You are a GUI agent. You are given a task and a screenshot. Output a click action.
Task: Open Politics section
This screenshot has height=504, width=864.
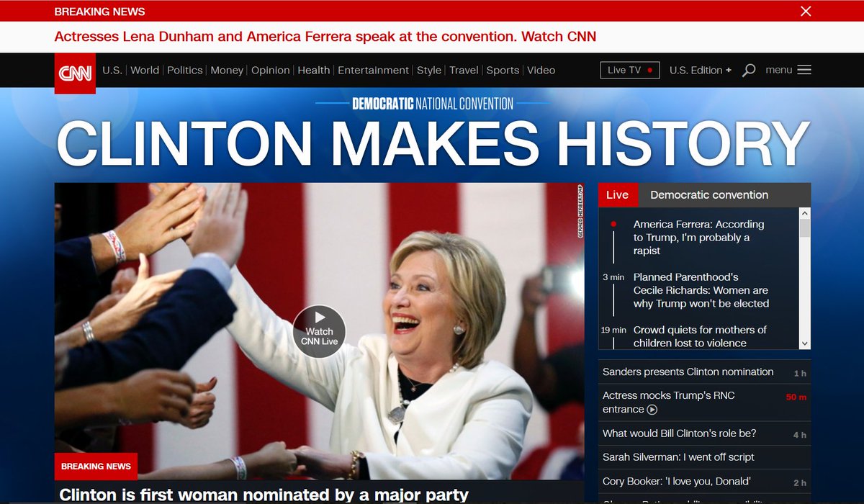tap(185, 70)
